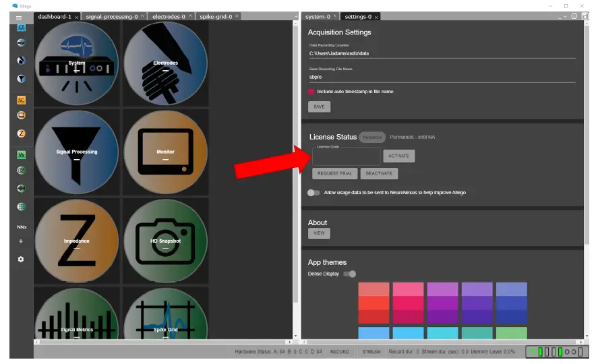The height and width of the screenshot is (364, 598).
Task: Click the NNx sidebar item
Action: [22, 226]
